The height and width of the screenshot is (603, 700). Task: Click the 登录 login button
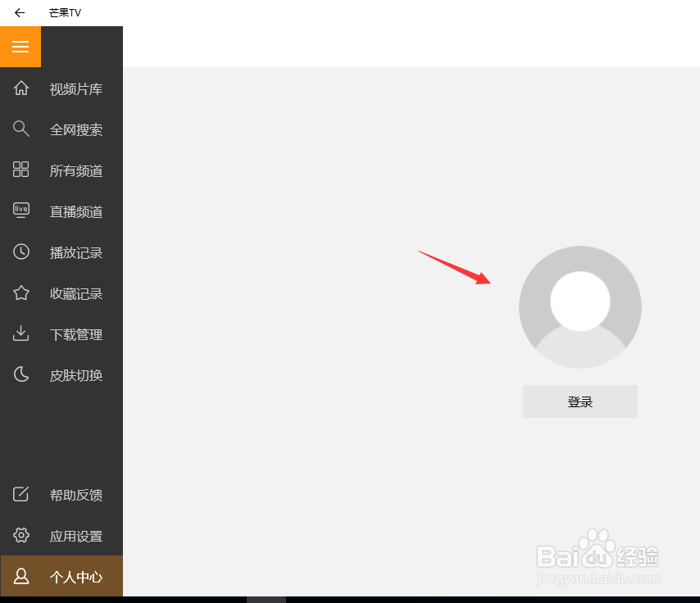[x=580, y=401]
